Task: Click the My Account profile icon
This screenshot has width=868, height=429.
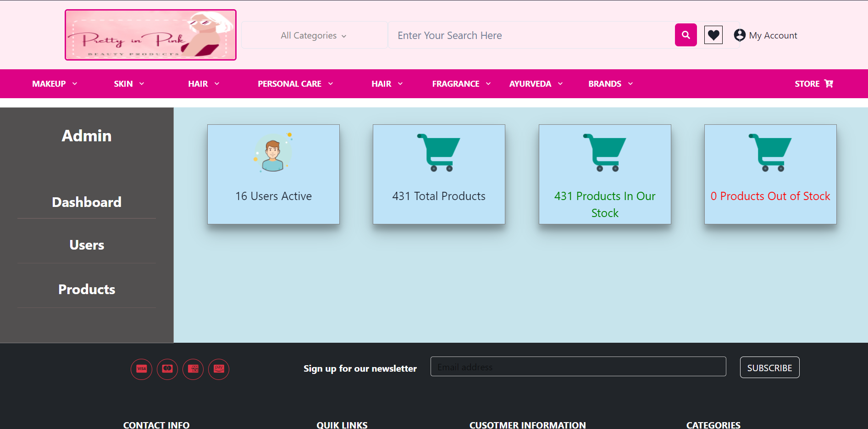Action: tap(739, 34)
